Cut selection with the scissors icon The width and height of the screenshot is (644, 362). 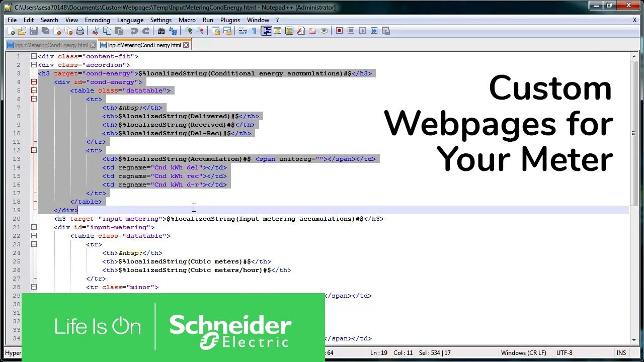(96, 31)
